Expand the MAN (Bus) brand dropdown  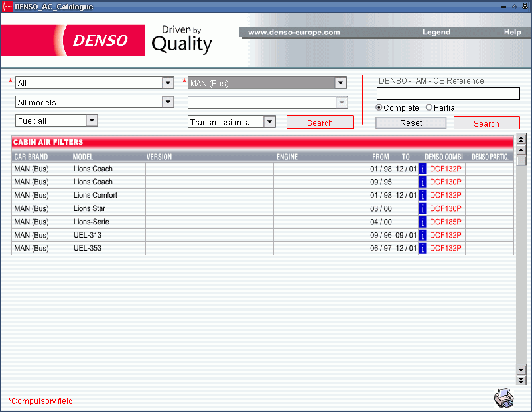coord(340,83)
